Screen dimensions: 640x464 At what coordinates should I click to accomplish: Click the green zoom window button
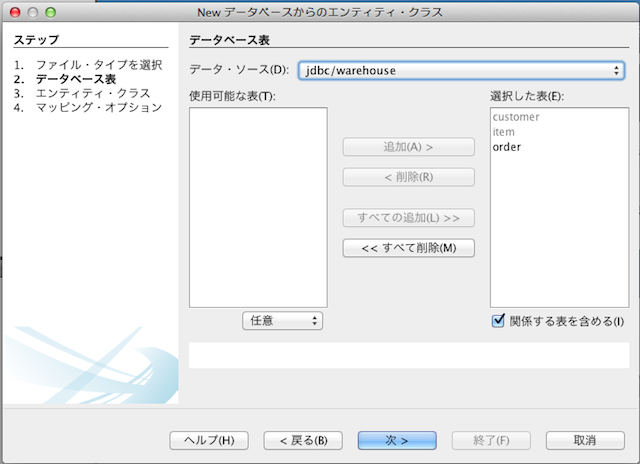click(x=50, y=12)
